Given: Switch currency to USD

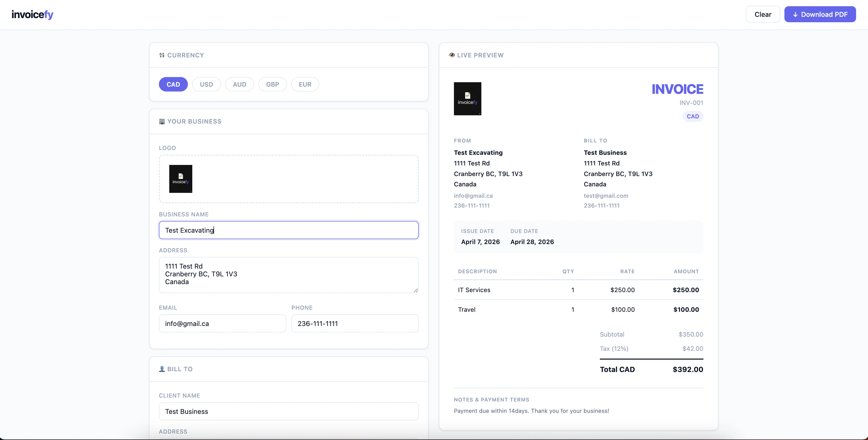Looking at the screenshot, I should click(206, 85).
